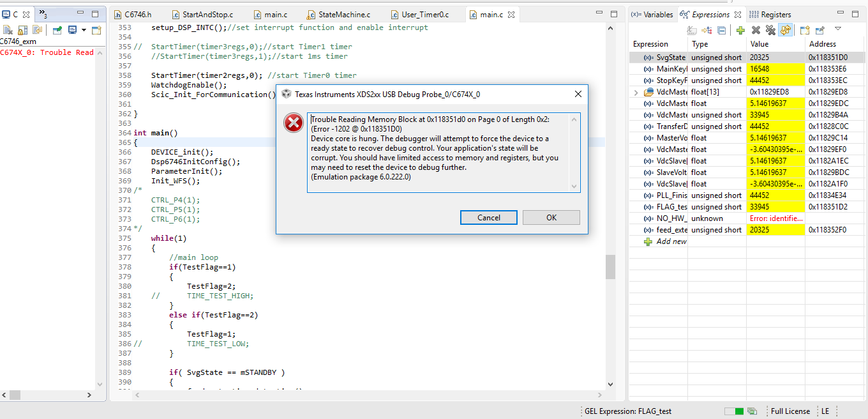Screen dimensions: 868x419
Task: Add a new expression with the green plus icon
Action: coord(740,30)
